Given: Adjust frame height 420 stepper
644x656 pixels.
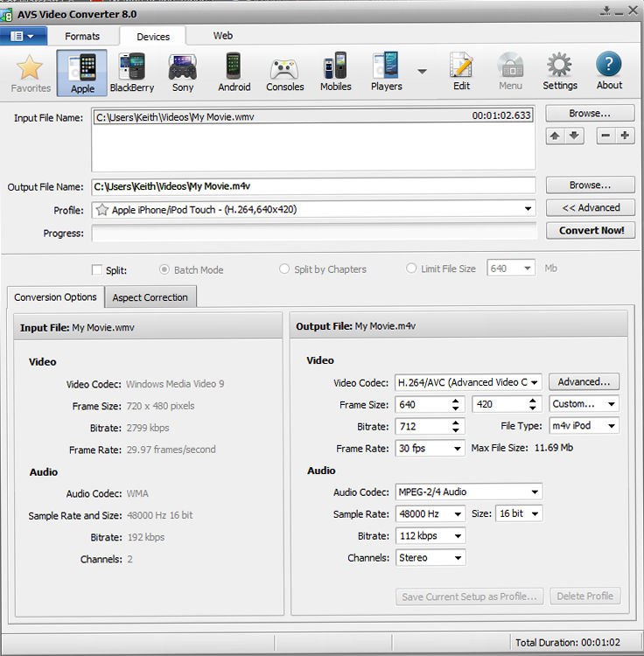Looking at the screenshot, I should pyautogui.click(x=532, y=404).
